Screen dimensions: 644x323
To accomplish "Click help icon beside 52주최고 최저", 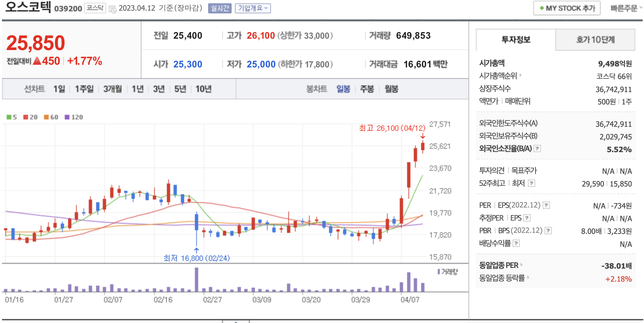I will click(x=532, y=183).
